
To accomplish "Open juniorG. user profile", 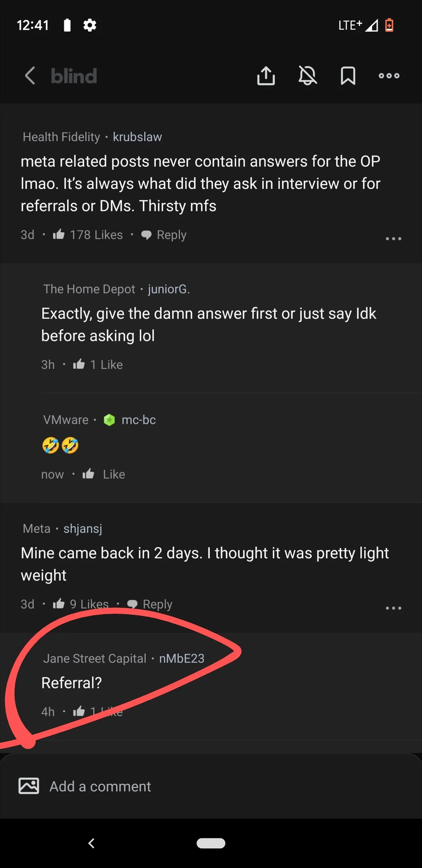I will point(168,289).
